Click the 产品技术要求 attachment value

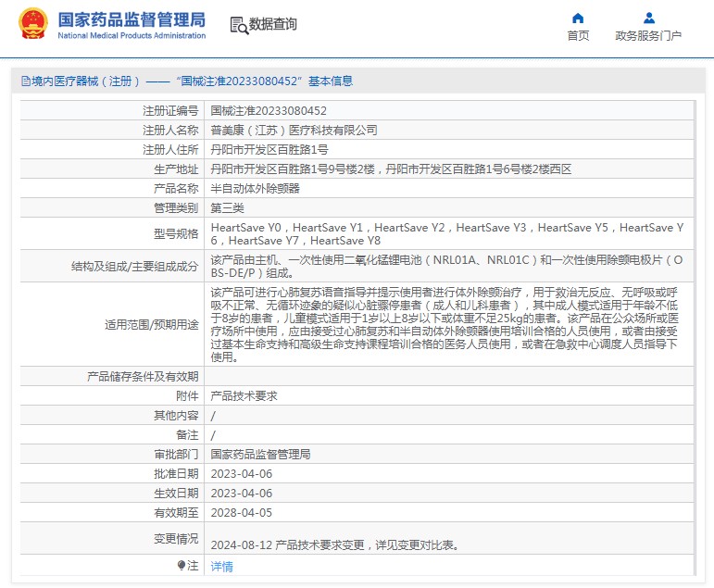(244, 395)
